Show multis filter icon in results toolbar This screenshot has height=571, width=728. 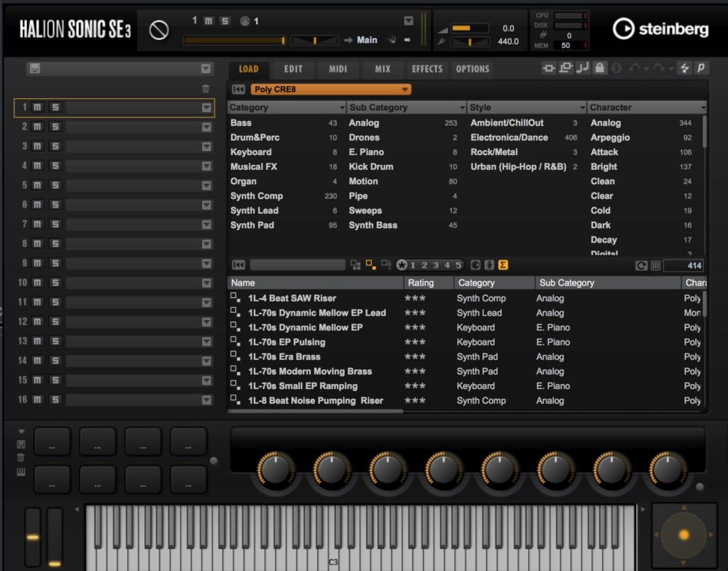355,265
